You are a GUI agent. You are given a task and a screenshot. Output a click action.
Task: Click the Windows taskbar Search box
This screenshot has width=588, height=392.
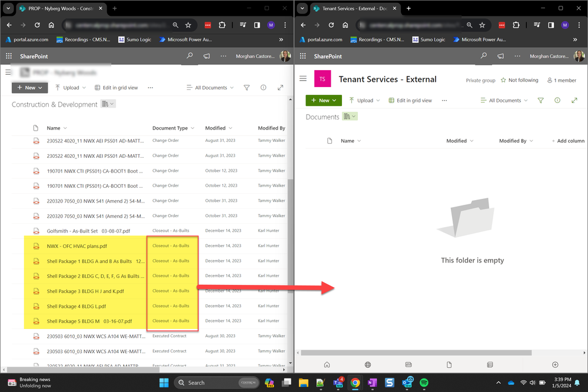click(x=217, y=383)
